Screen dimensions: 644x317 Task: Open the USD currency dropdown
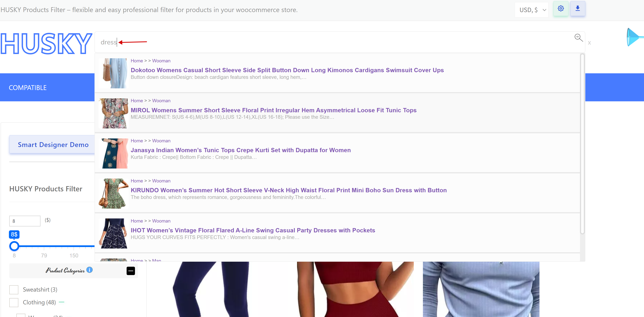(531, 10)
